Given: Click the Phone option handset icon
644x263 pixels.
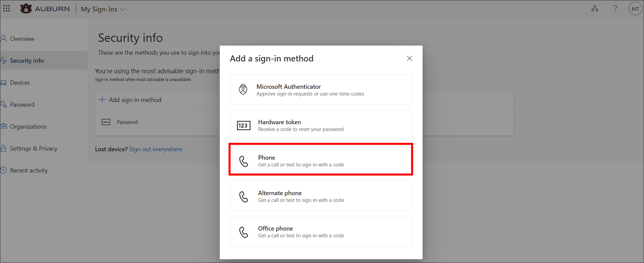Looking at the screenshot, I should 243,161.
